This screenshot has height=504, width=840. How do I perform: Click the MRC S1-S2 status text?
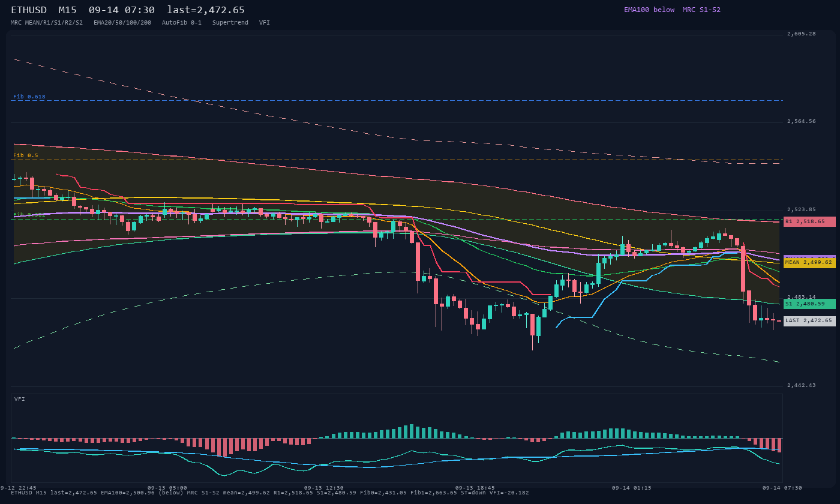(x=701, y=10)
